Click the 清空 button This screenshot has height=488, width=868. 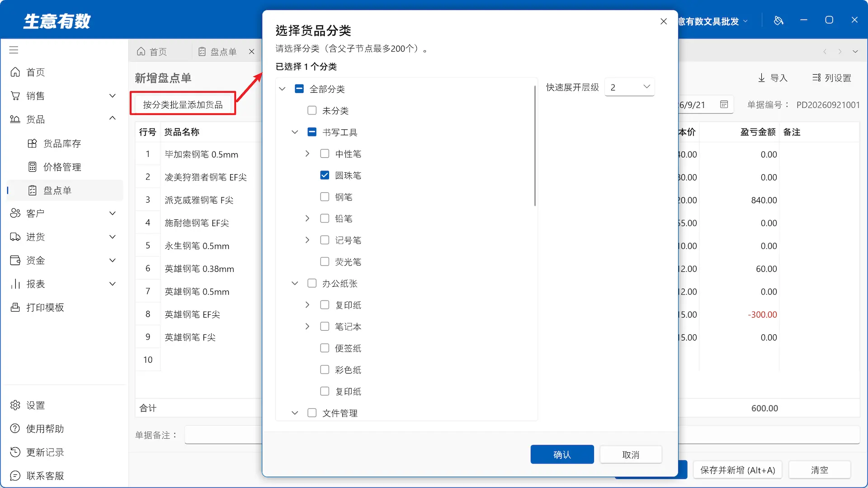coord(819,470)
